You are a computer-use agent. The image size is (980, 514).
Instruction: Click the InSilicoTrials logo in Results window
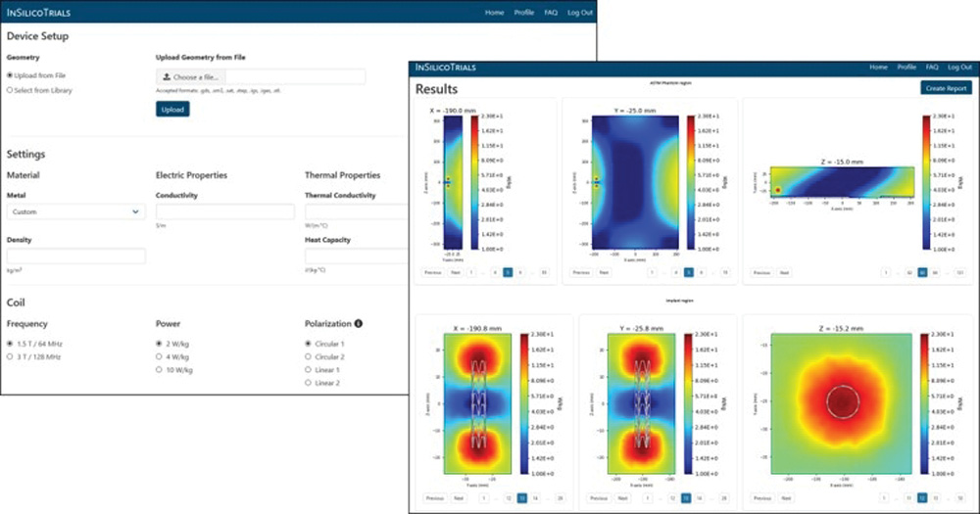pyautogui.click(x=448, y=68)
